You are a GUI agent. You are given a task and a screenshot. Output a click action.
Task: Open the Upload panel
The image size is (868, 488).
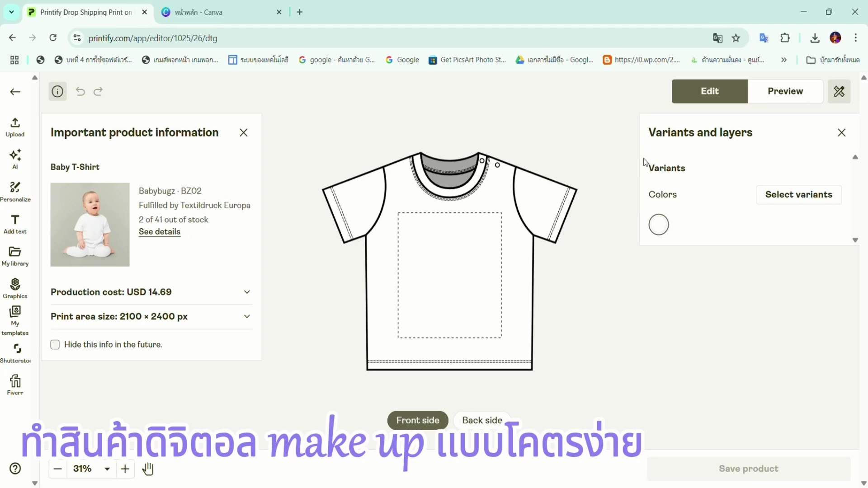(x=15, y=127)
